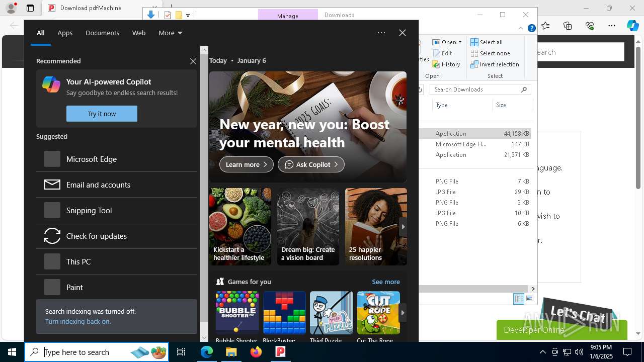Open volume control in system tray

[x=579, y=352]
